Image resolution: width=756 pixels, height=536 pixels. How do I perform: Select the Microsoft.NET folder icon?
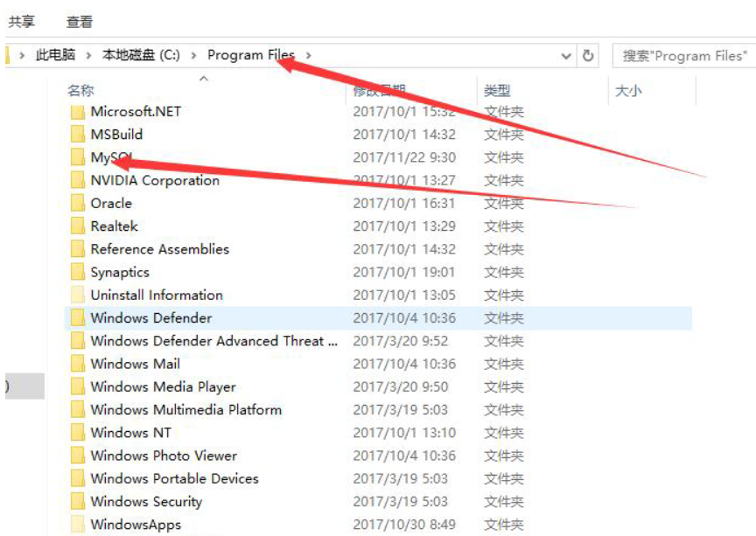point(78,112)
